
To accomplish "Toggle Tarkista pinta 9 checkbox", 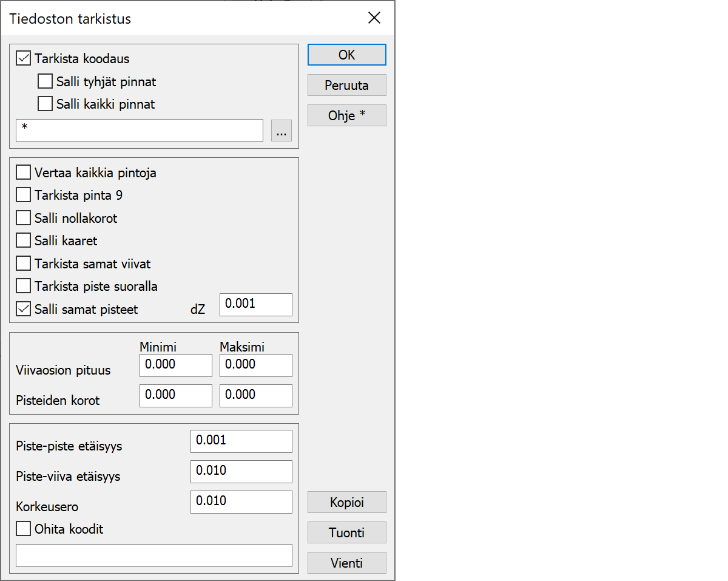I will point(24,195).
